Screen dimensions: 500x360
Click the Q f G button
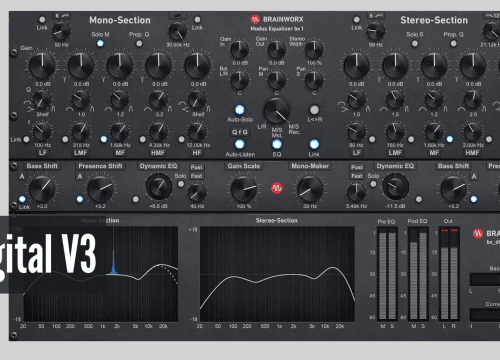point(240,132)
